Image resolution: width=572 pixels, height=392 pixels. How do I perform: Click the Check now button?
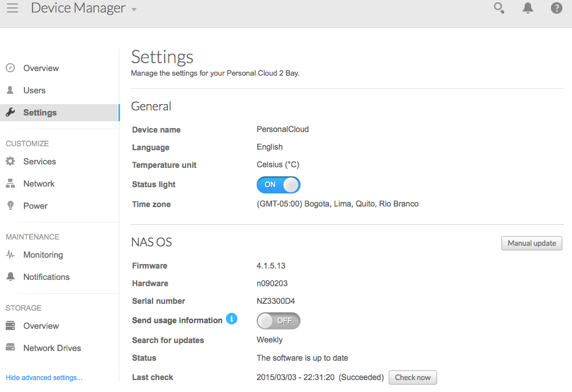click(x=413, y=377)
